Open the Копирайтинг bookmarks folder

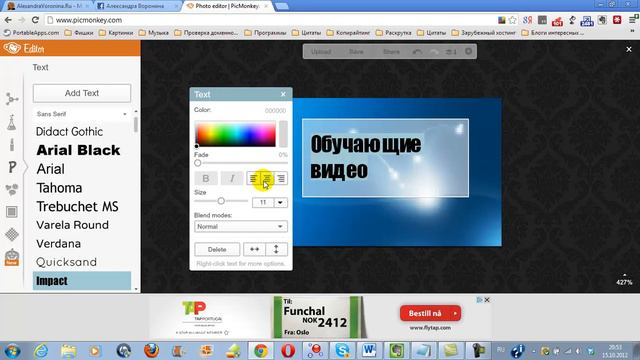(x=348, y=33)
